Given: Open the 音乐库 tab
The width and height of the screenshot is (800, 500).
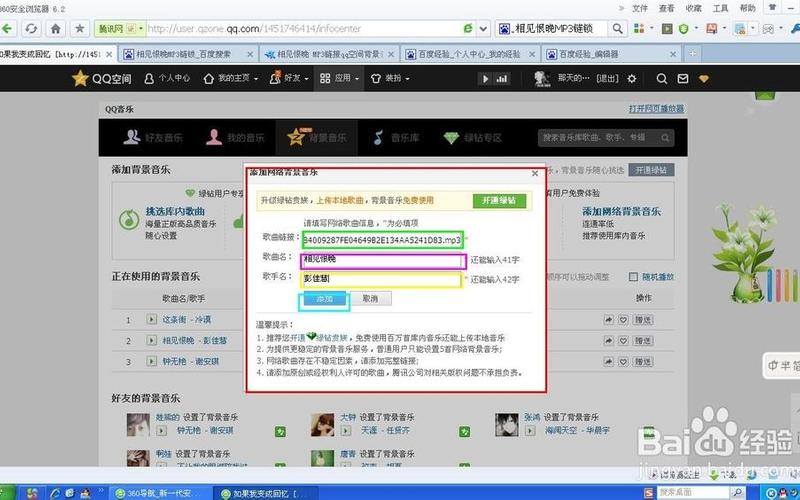Looking at the screenshot, I should click(x=396, y=138).
